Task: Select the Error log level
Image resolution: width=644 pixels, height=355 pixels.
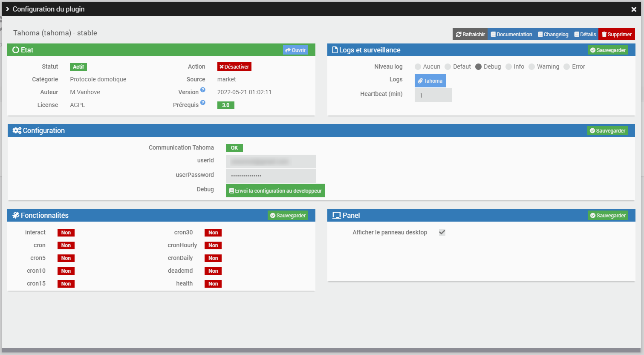Action: point(566,66)
